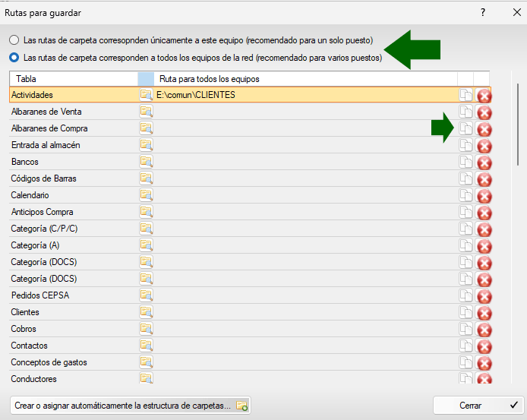Remove path with red X for Calendario
Screen dimensions: 527x420
[x=483, y=196]
